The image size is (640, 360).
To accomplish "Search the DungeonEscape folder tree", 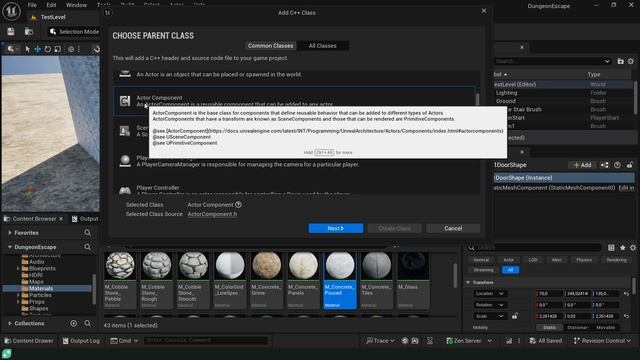I will pos(87,247).
